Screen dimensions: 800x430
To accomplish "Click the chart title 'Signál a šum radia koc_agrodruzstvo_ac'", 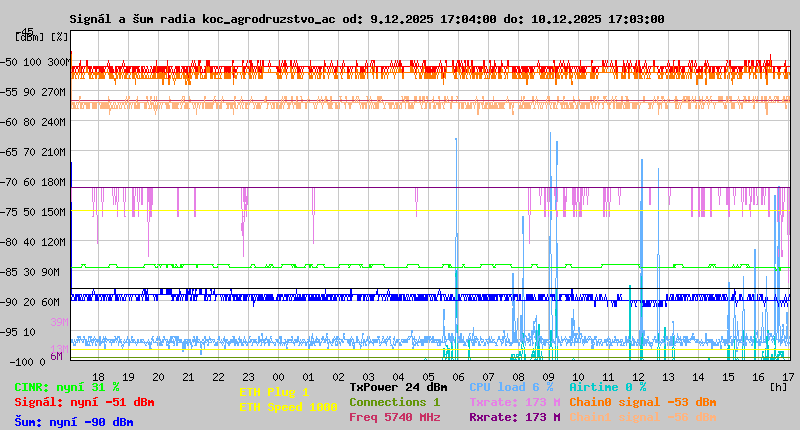I will 203,19.
